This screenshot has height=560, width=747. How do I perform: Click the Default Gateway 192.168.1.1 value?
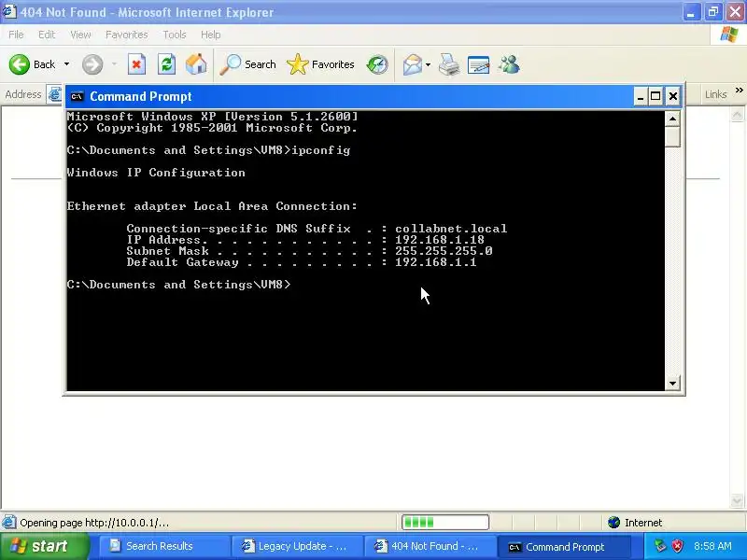pyautogui.click(x=435, y=262)
